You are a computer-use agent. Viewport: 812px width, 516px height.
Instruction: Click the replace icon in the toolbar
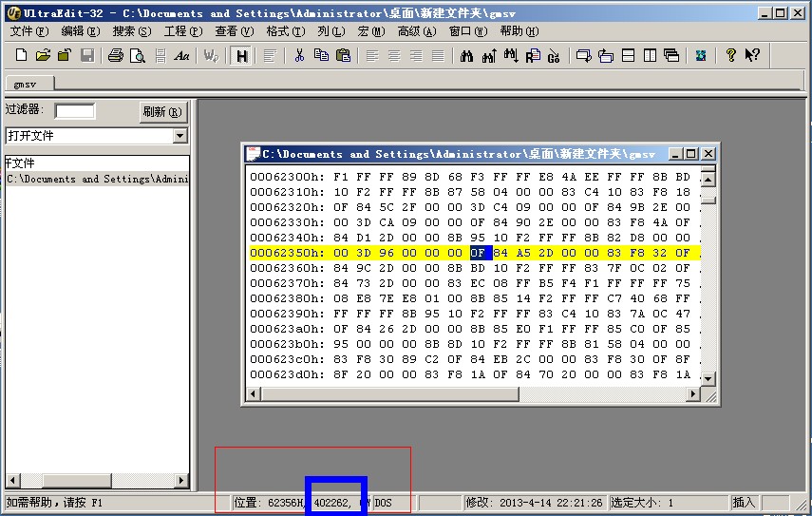point(533,55)
